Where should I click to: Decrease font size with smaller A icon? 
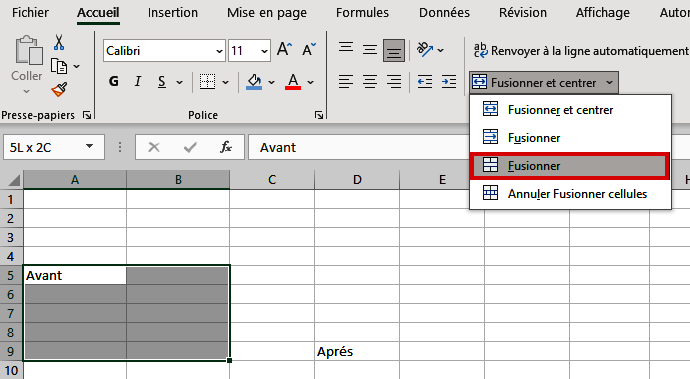point(309,50)
